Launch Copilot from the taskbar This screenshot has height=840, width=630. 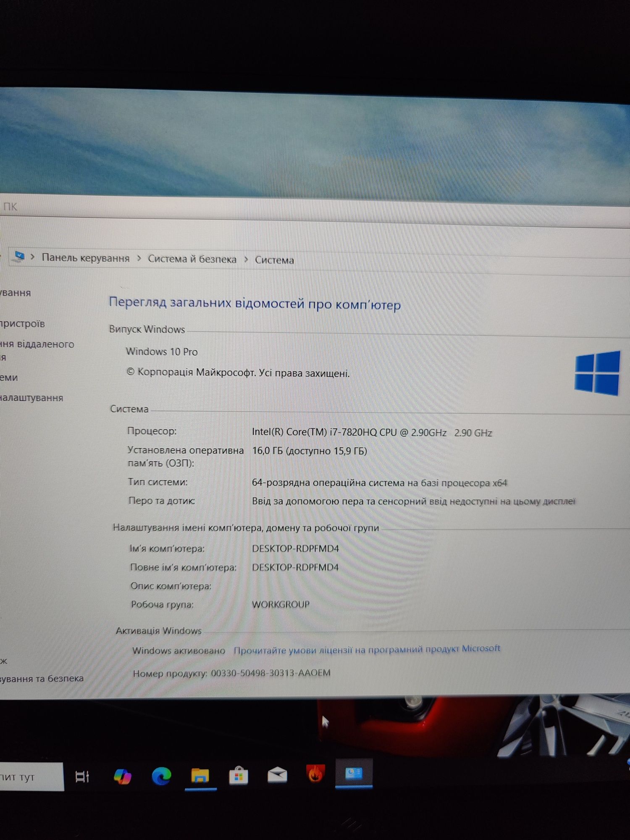point(122,776)
